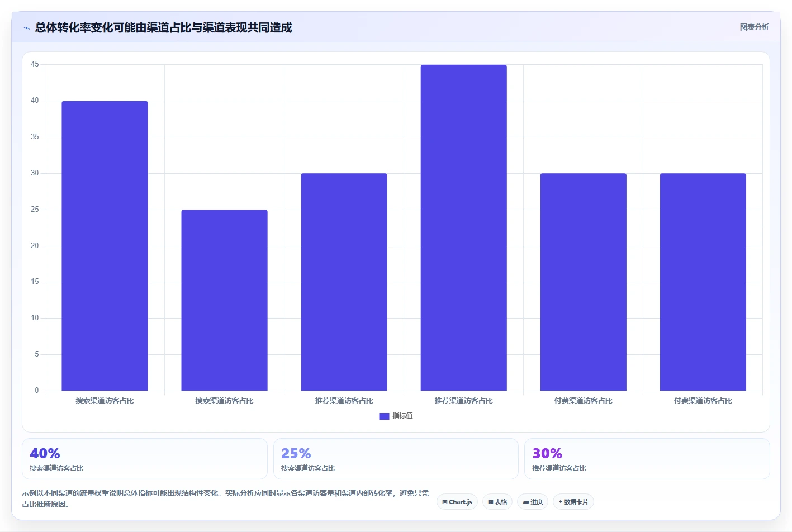Click 推荐渠道访客占比 caption under the 30% value

[559, 468]
